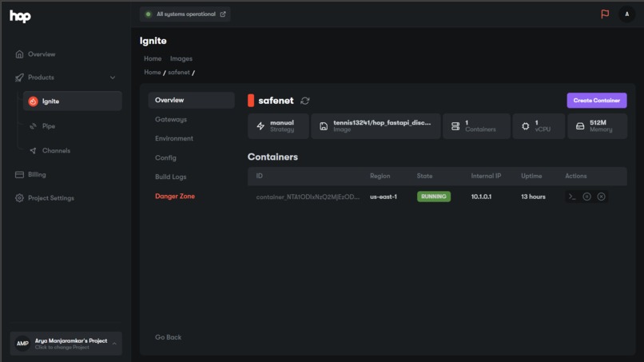Click the Uptime column header
This screenshot has width=644, height=362.
coord(531,176)
